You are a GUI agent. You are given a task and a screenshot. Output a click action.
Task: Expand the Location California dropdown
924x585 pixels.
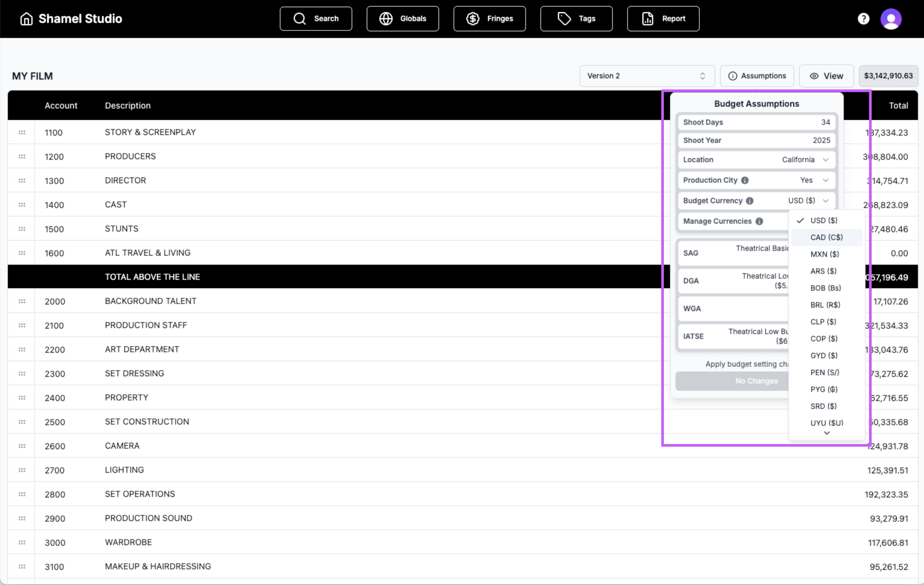[x=805, y=160]
